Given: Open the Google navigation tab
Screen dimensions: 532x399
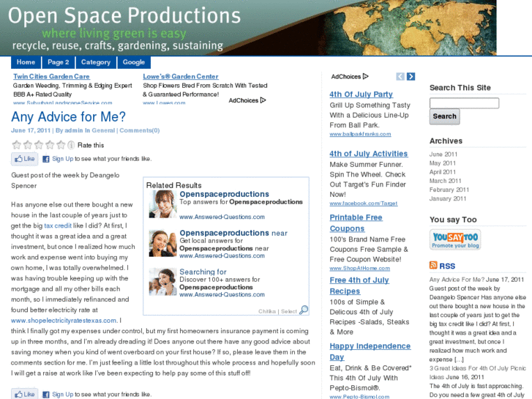Looking at the screenshot, I should click(134, 62).
